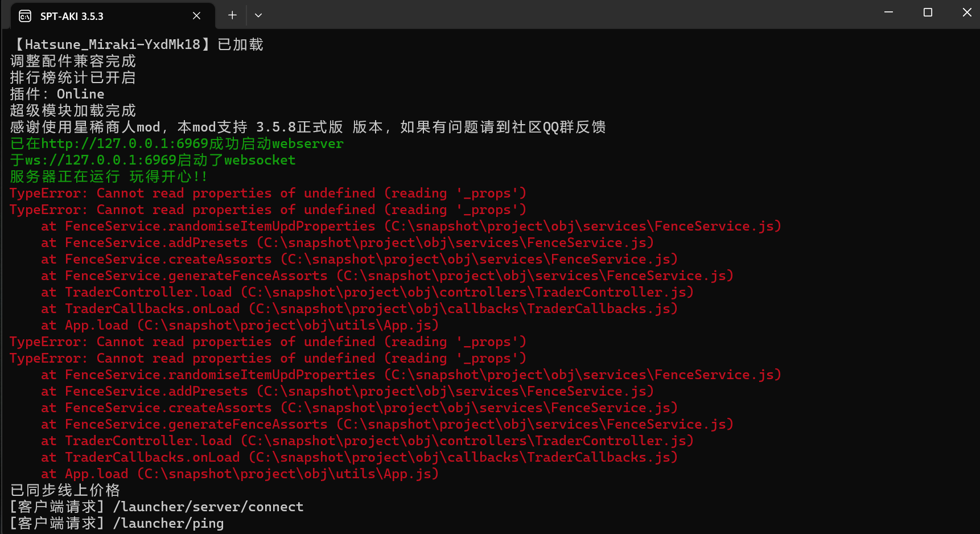Click the /launcher/server/connect request line

click(x=208, y=507)
